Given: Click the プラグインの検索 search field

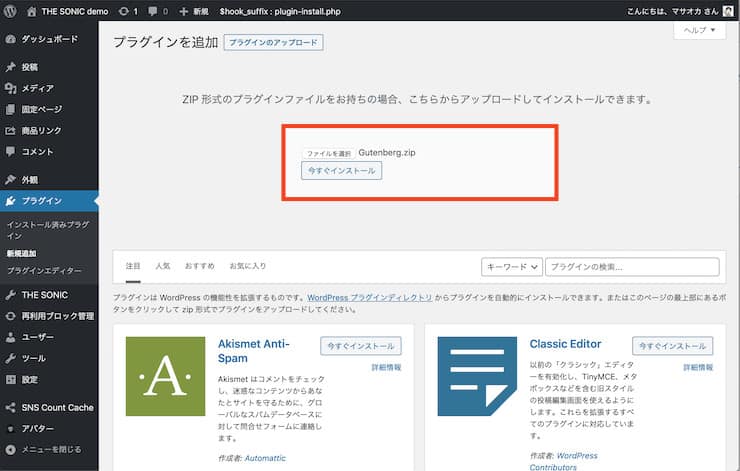Looking at the screenshot, I should point(632,267).
